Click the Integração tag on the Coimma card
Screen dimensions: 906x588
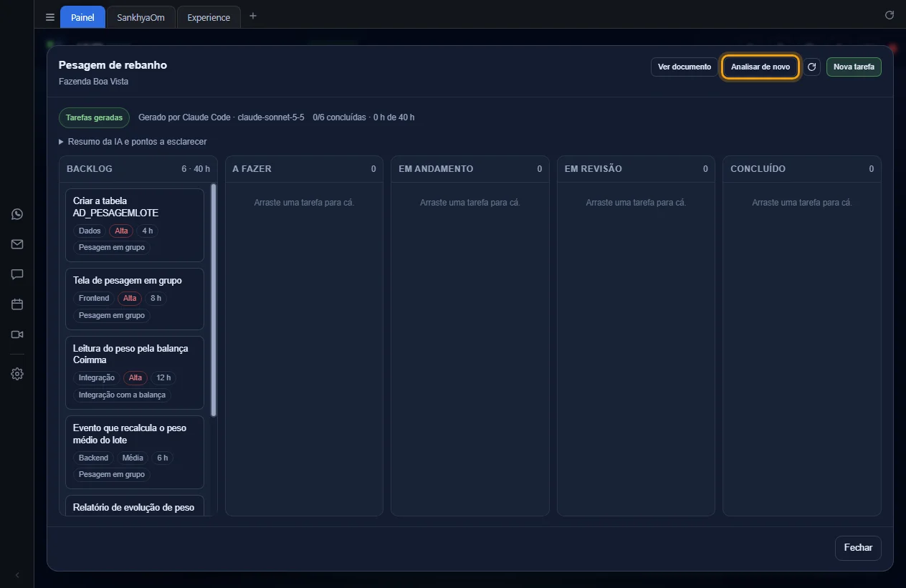point(97,378)
